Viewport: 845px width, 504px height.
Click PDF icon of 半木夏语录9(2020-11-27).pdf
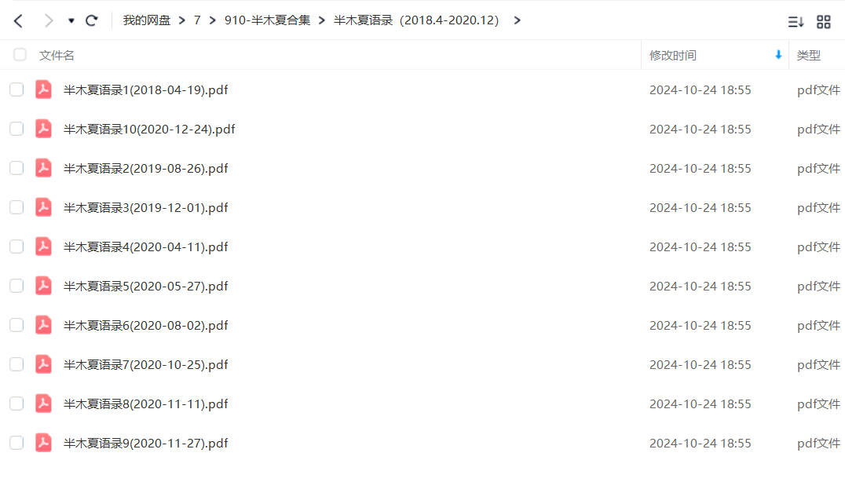(x=44, y=443)
